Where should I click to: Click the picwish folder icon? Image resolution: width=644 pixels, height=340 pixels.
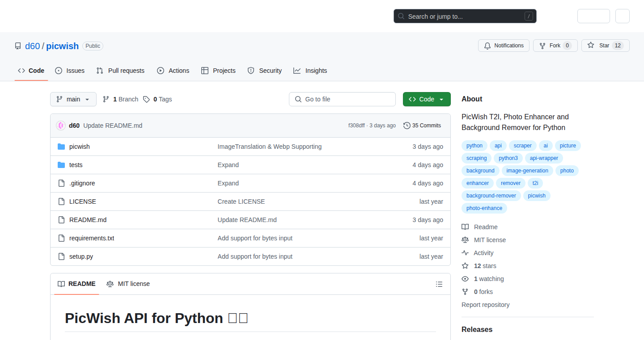[61, 147]
